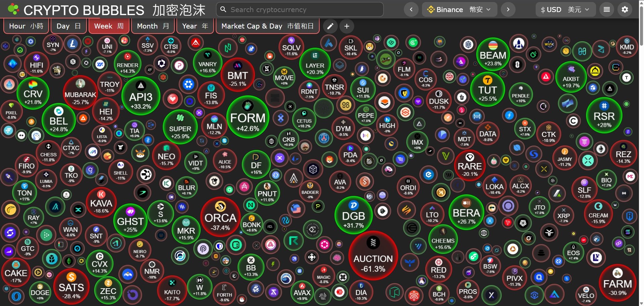
Task: Click the BB +13.3% bubble
Action: (251, 267)
